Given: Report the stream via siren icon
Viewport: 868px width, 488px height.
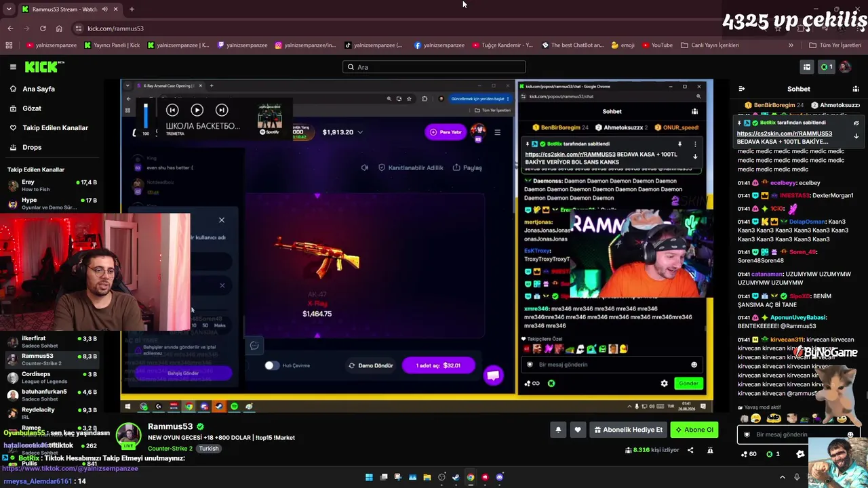Looking at the screenshot, I should point(710,450).
